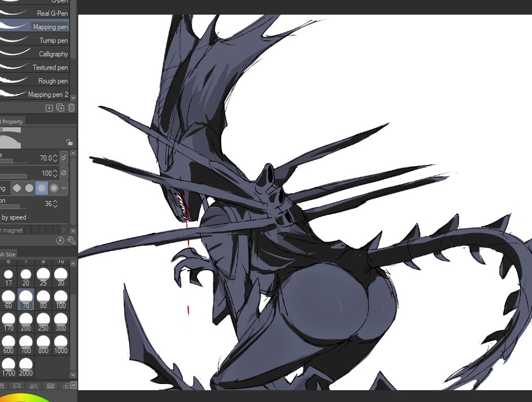Image resolution: width=532 pixels, height=402 pixels.
Task: Select brush size preset 1000
Action: [61, 345]
